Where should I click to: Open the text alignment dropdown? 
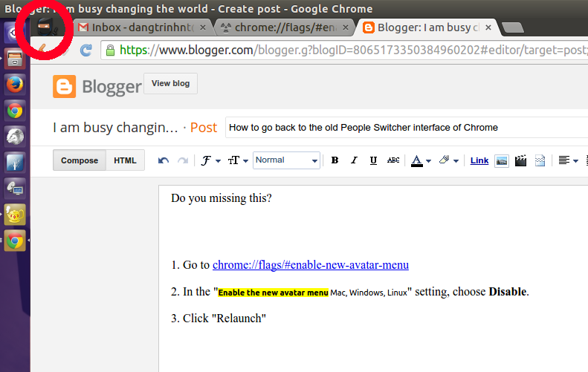[568, 160]
